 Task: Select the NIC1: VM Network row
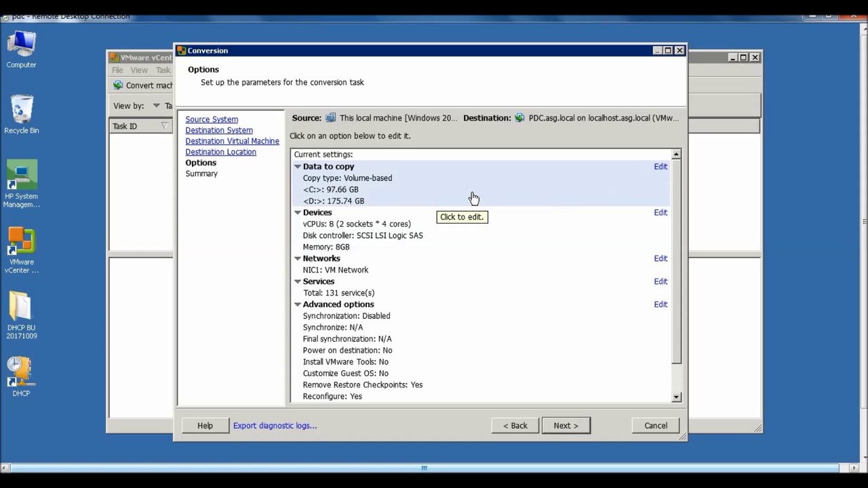pyautogui.click(x=336, y=270)
